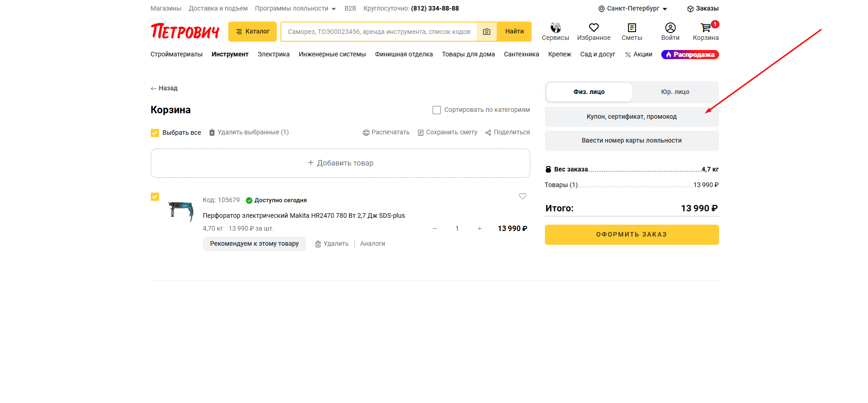Expand Программы лояльности dropdown
The width and height of the screenshot is (868, 403).
[x=295, y=9]
